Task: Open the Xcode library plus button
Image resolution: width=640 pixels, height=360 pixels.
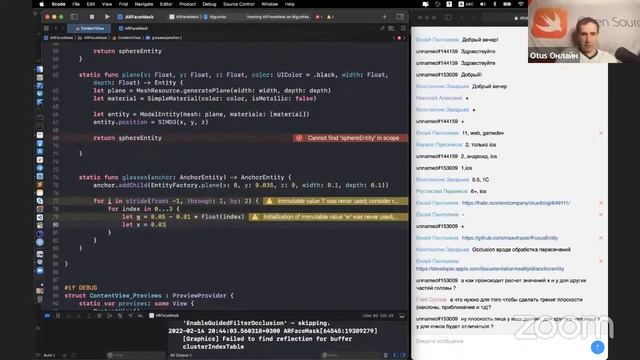Action: click(x=384, y=17)
